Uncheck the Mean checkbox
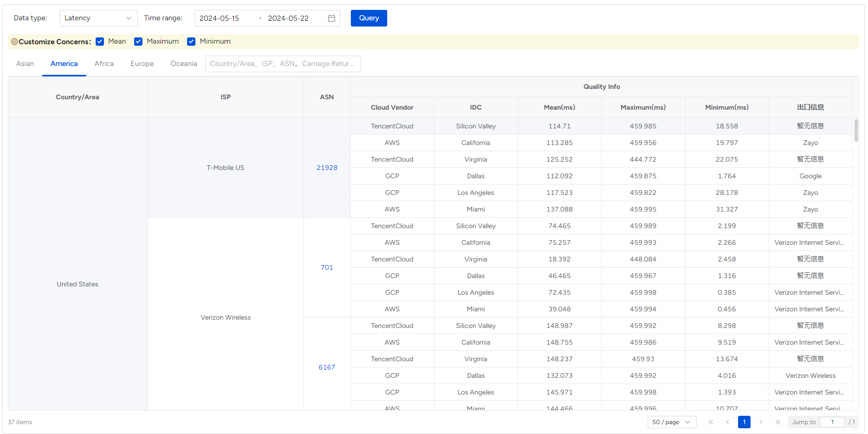The width and height of the screenshot is (868, 434). click(100, 42)
